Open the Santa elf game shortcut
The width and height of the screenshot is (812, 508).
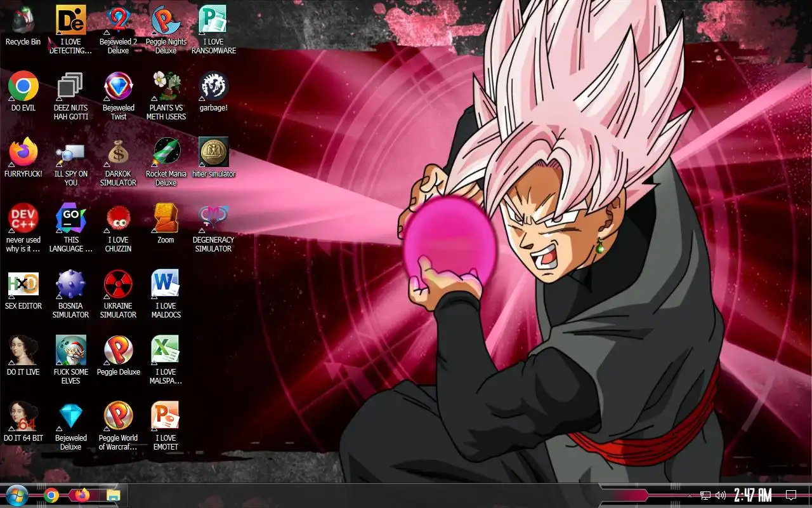[x=70, y=359]
